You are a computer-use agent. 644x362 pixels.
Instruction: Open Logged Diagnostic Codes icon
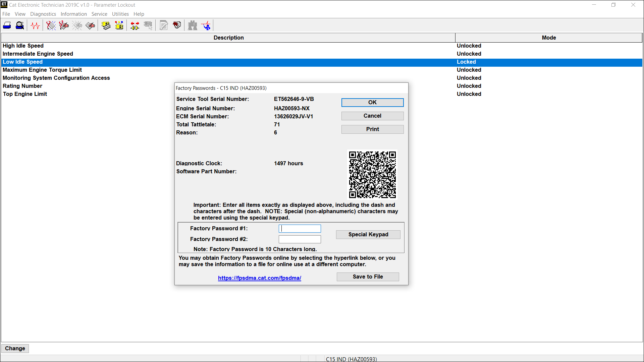(x=64, y=25)
